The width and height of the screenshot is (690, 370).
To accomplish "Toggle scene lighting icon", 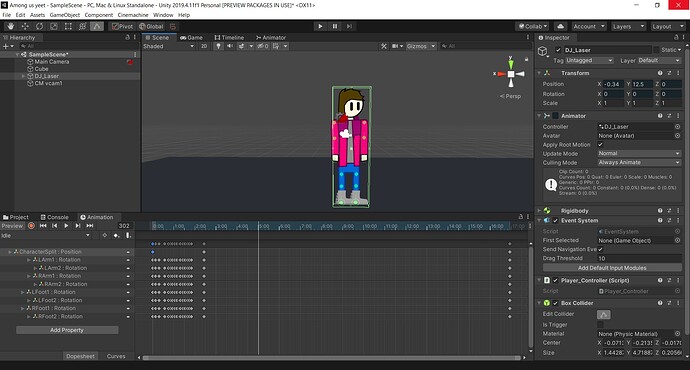I will coord(218,46).
